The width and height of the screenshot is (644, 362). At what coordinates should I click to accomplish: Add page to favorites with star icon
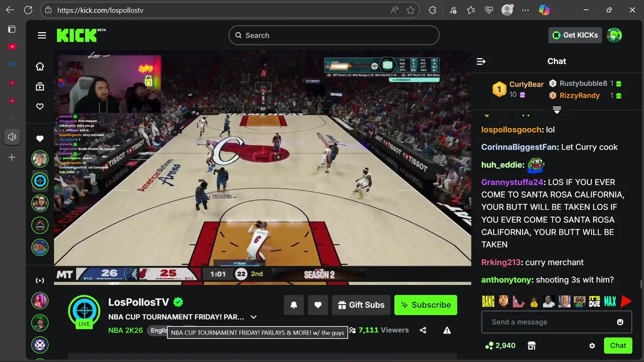[x=411, y=10]
